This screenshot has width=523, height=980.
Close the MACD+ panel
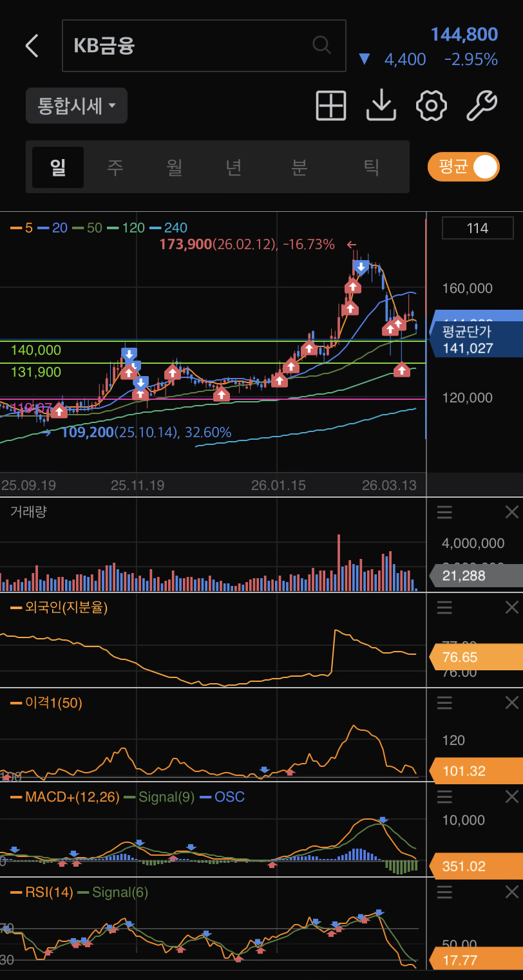512,797
